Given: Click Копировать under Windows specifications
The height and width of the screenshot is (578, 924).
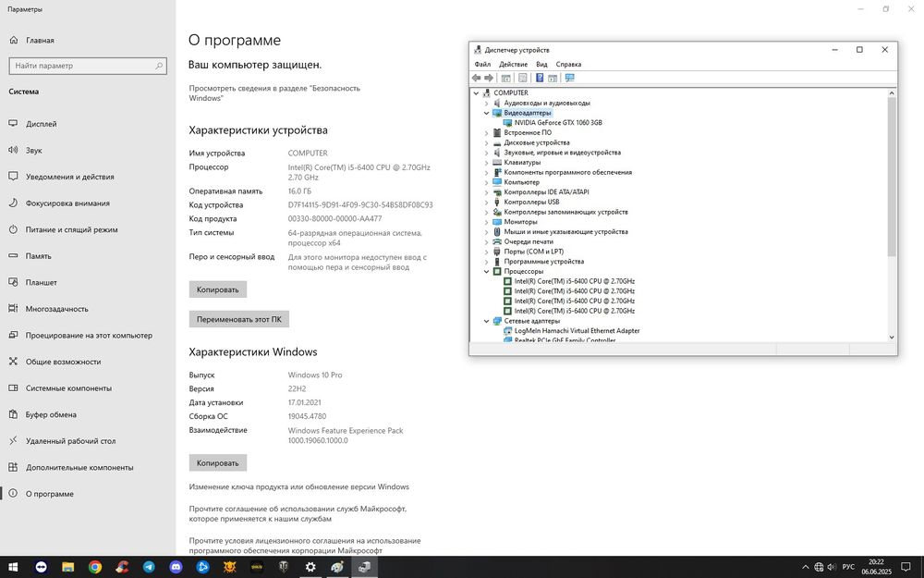Looking at the screenshot, I should pyautogui.click(x=217, y=463).
